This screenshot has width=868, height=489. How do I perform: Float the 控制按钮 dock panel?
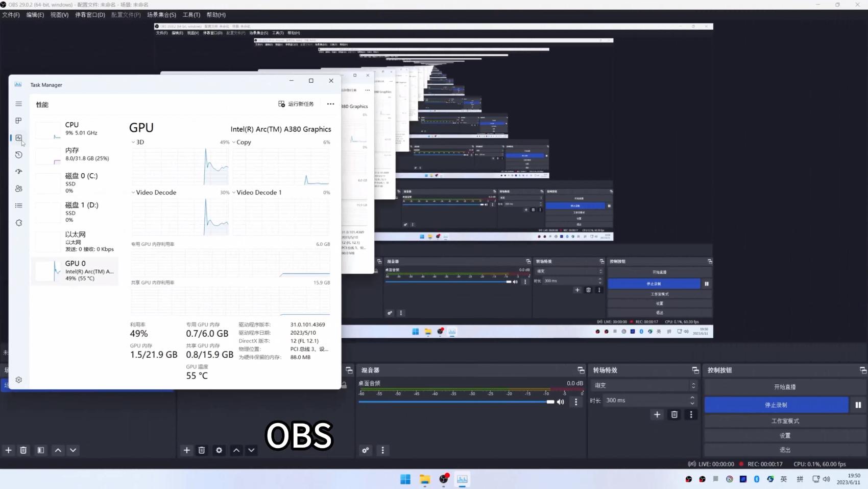[863, 370]
